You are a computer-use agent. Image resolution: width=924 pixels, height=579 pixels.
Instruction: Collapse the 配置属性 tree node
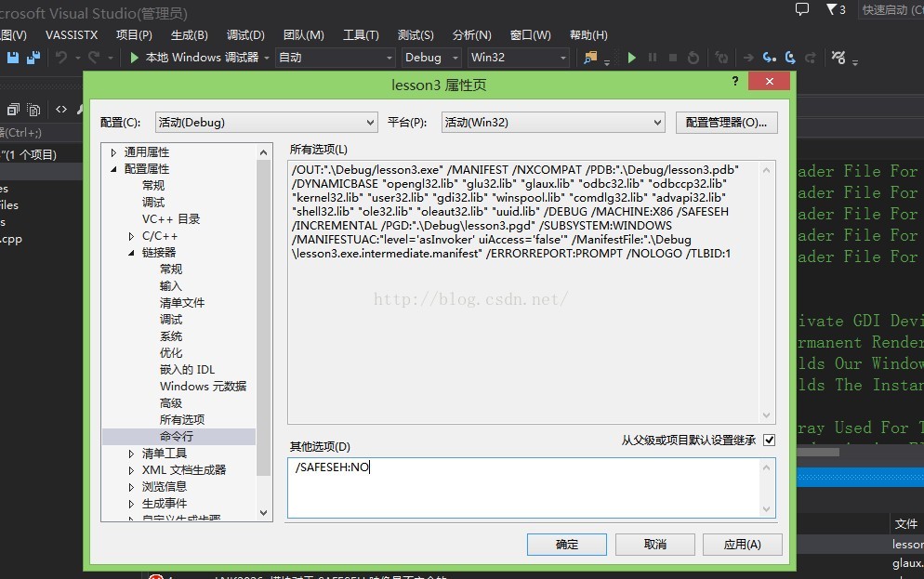[113, 169]
